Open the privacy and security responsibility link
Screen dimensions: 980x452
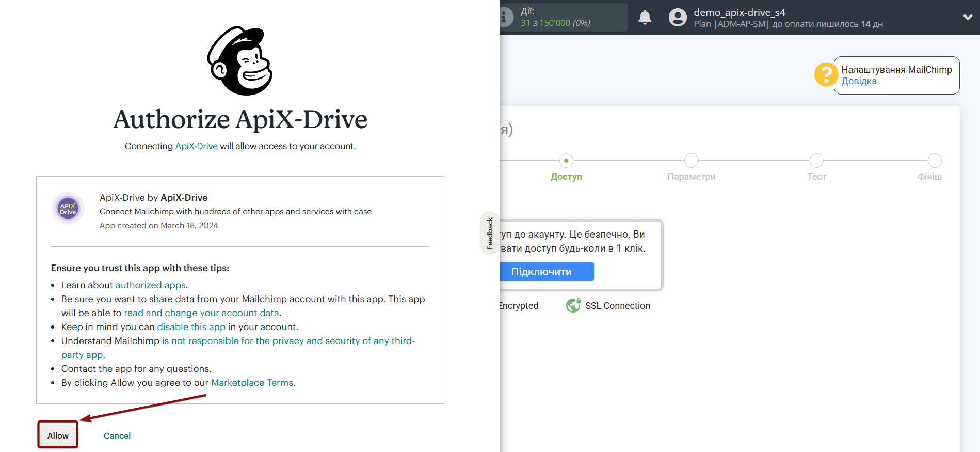(238, 348)
